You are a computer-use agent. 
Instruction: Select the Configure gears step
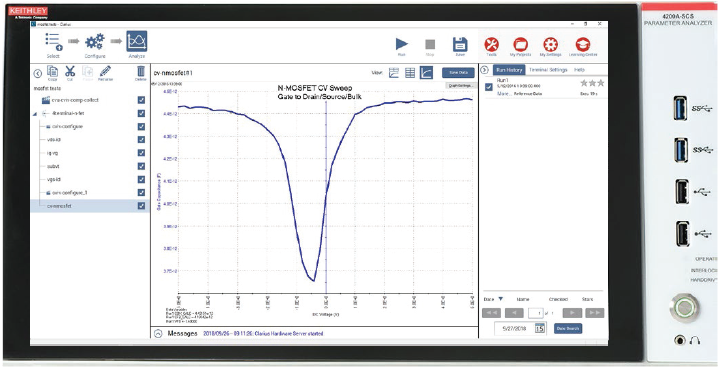click(94, 42)
